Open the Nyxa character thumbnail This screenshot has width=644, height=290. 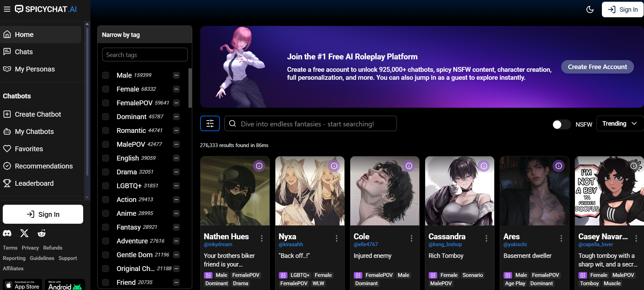coord(310,191)
